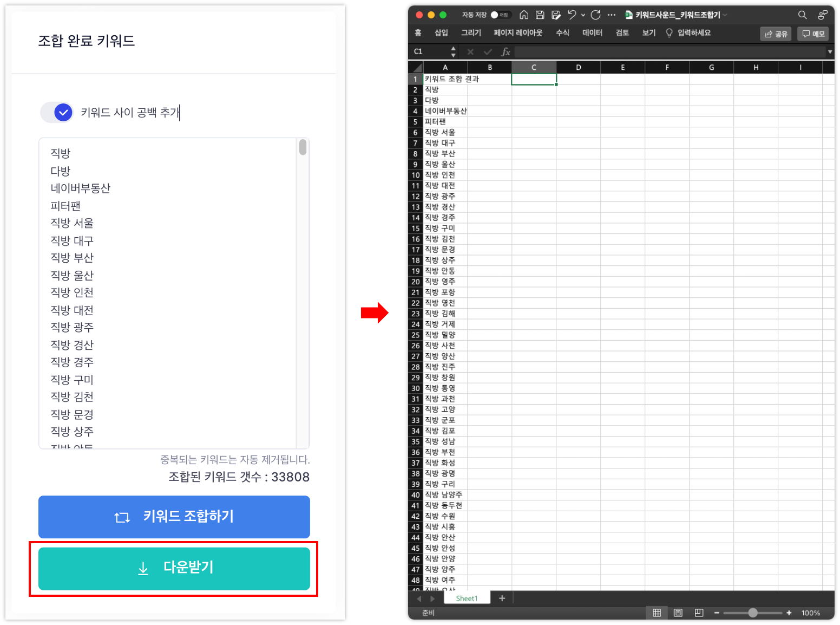Image resolution: width=840 pixels, height=625 pixels.
Task: Open the Undo history dropdown arrow
Action: (583, 15)
